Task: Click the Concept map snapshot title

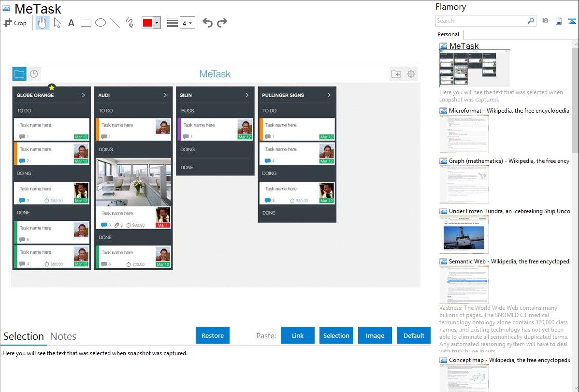Action: 509,360
